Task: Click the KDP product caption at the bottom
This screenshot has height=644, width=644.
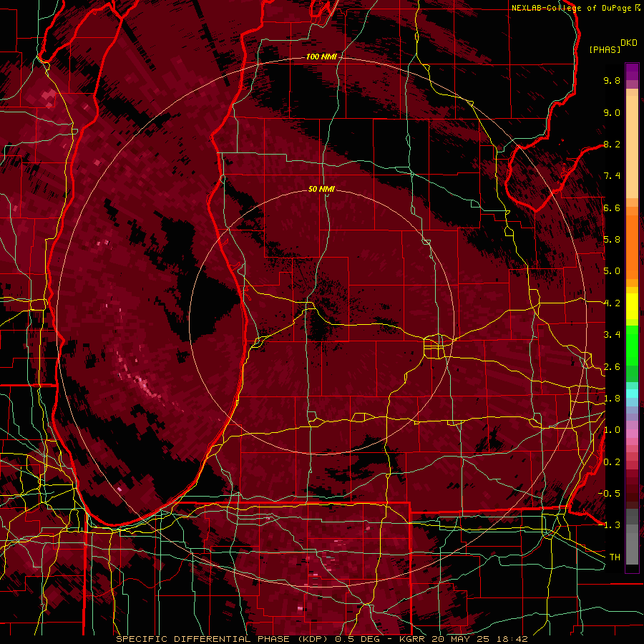Action: tap(322, 639)
